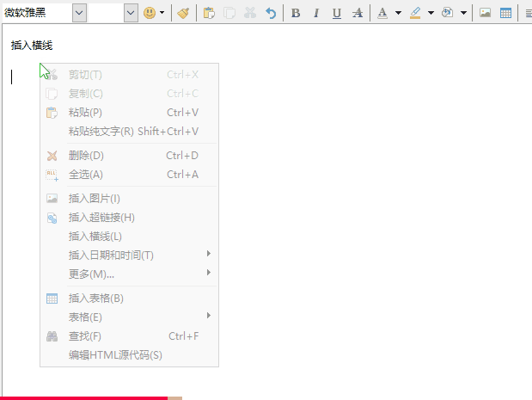This screenshot has width=532, height=400.
Task: Click the background fill icon
Action: click(x=448, y=13)
